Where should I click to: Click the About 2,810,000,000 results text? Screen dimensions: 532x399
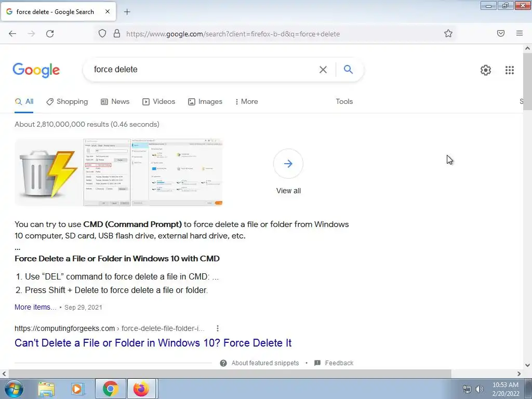pyautogui.click(x=87, y=124)
